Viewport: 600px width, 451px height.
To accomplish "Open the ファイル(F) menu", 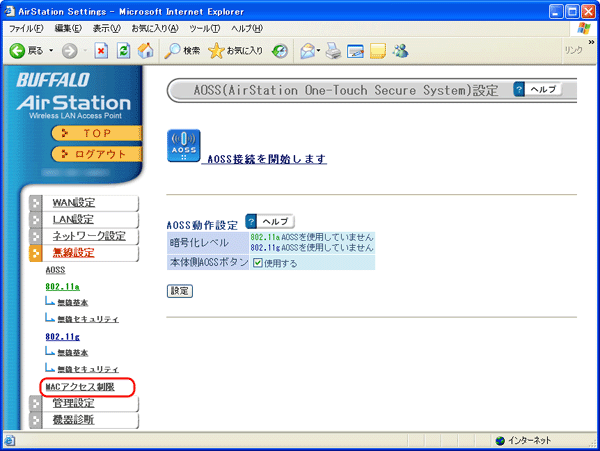I will 26,28.
